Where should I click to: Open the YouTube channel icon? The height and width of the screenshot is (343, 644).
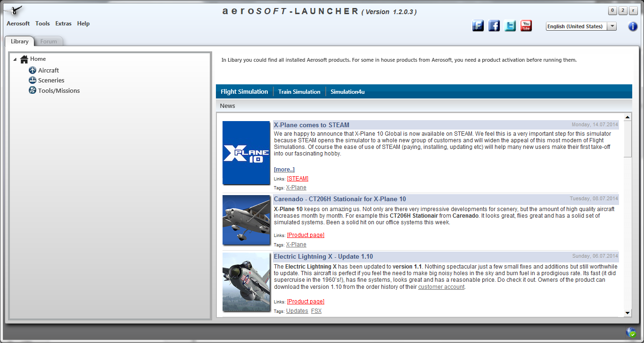[526, 26]
